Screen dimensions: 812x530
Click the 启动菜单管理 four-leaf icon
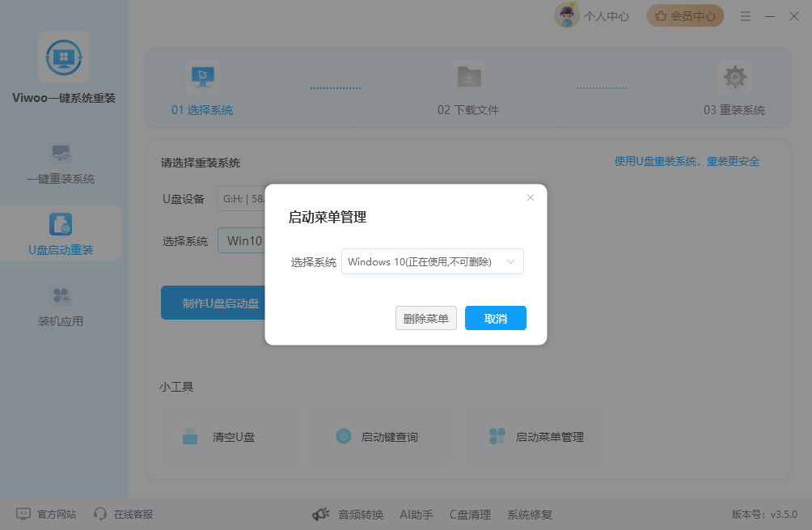pyautogui.click(x=497, y=436)
